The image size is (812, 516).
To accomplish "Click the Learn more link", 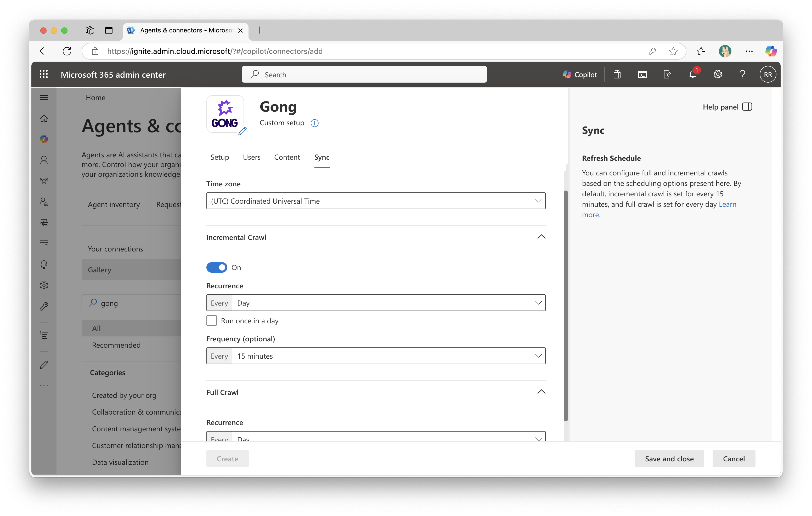I will pyautogui.click(x=727, y=204).
